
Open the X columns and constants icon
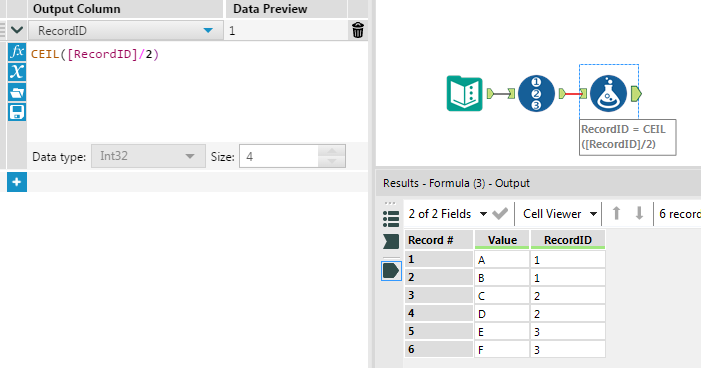[17, 72]
